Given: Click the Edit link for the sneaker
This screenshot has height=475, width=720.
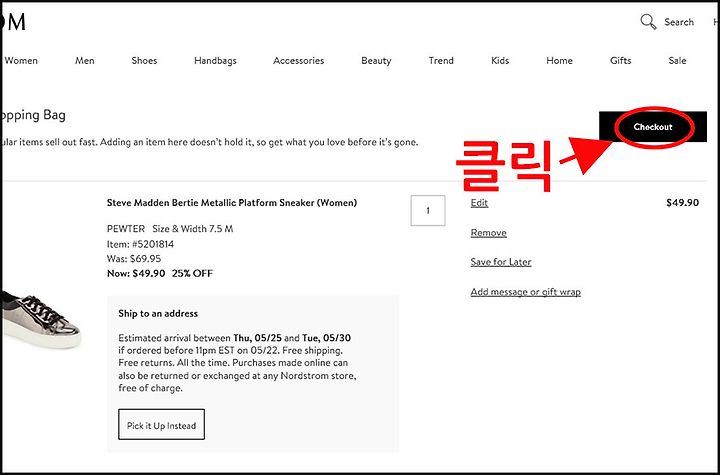Looking at the screenshot, I should (479, 203).
